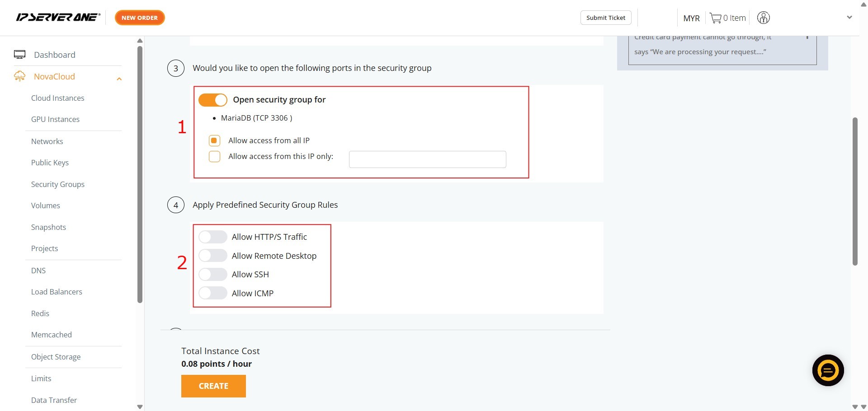Click the NEW ORDER button

tap(140, 18)
